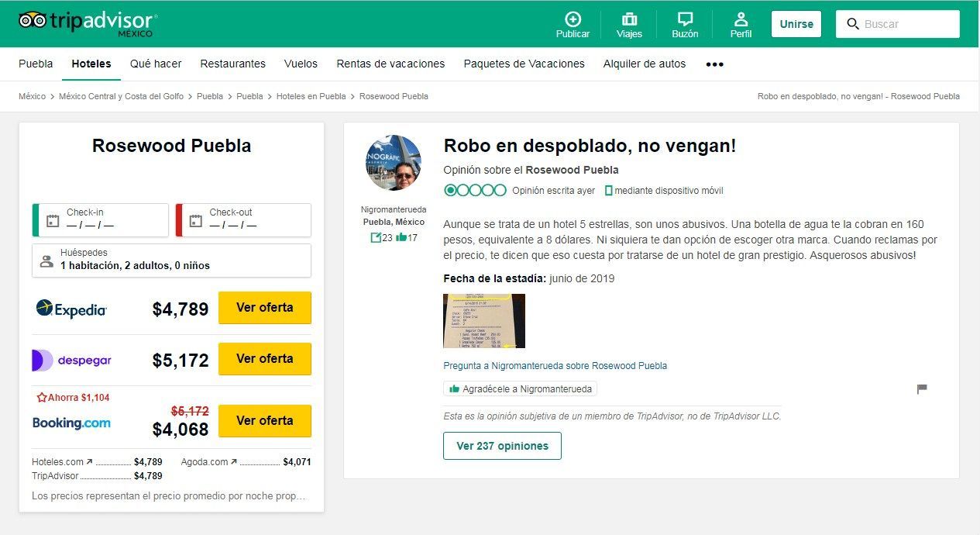Viewport: 980px width, 535px height.
Task: Click the Nigromanterueda username
Action: tap(394, 209)
